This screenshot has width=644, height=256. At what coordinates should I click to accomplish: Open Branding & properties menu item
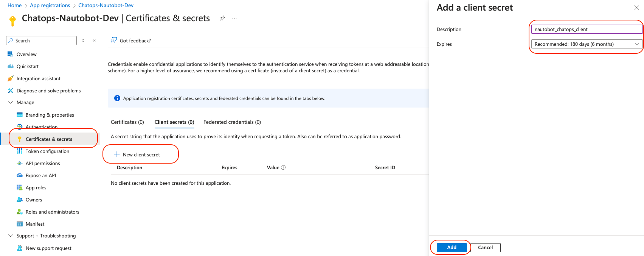(50, 115)
